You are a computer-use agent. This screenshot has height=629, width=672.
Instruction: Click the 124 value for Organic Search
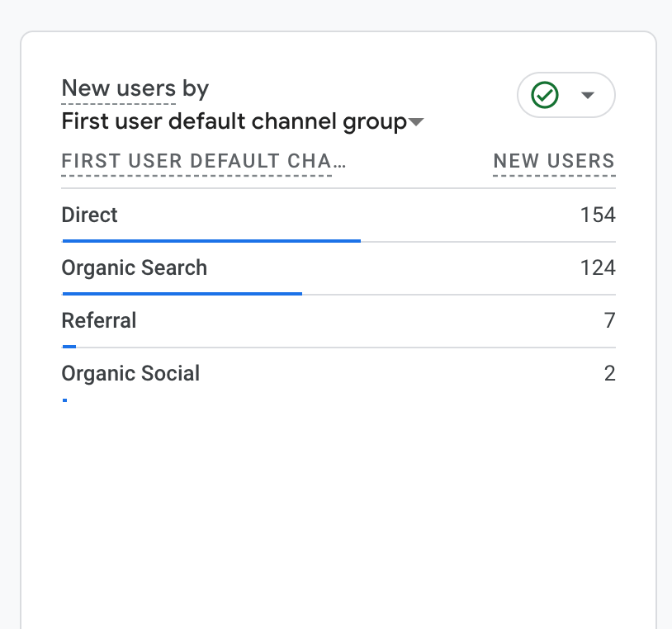(598, 268)
